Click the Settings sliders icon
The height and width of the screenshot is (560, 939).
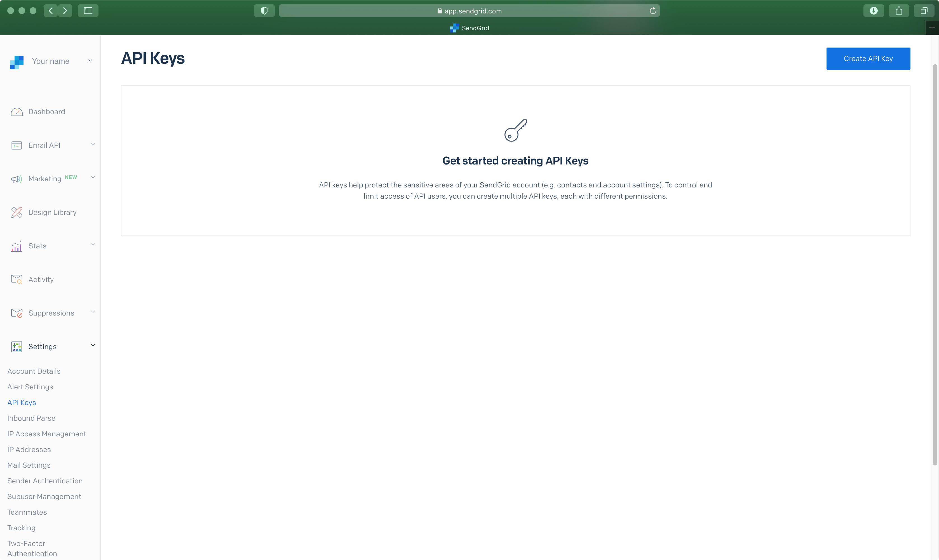coord(17,347)
